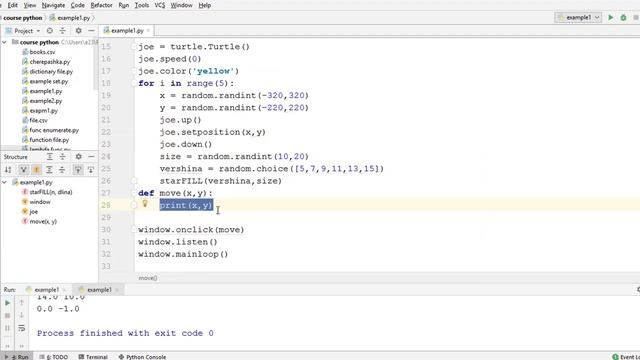Screen dimensions: 640x360
Task: Close the example1.py editor tab
Action: 148,31
